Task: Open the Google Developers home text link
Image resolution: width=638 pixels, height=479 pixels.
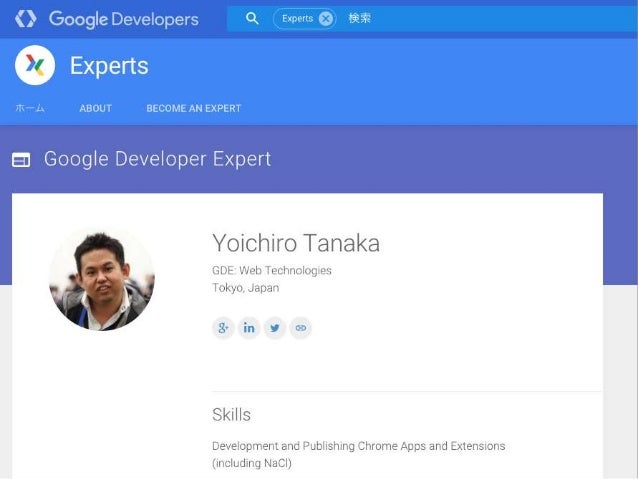Action: (124, 20)
